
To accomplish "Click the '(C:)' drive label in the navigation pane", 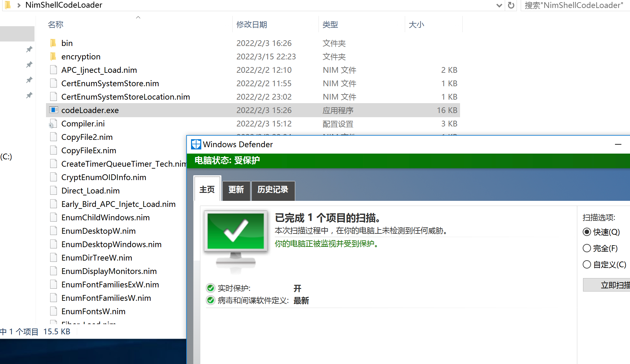I will (6, 156).
